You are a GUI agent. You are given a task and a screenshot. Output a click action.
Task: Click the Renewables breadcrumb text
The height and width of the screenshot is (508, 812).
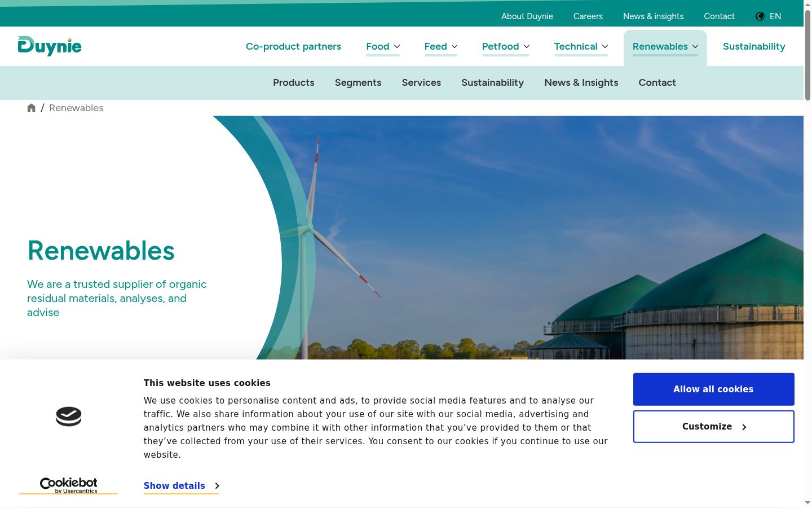(x=76, y=108)
